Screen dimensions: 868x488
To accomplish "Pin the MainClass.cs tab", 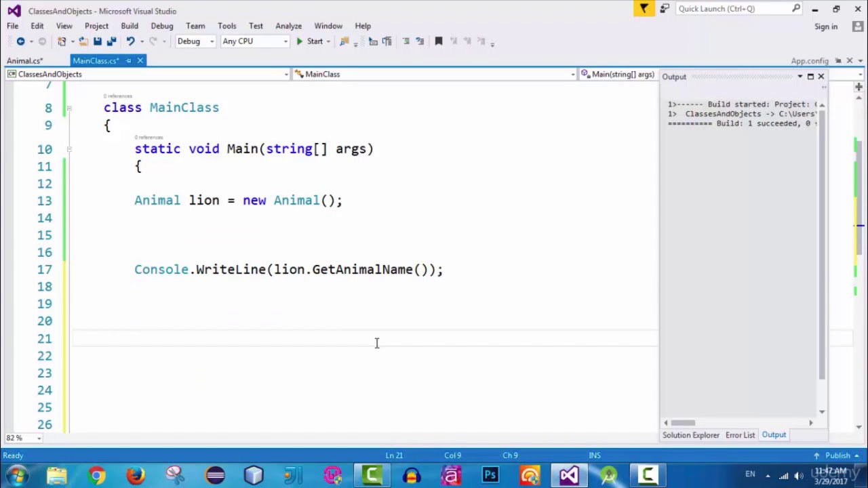I will click(x=128, y=61).
